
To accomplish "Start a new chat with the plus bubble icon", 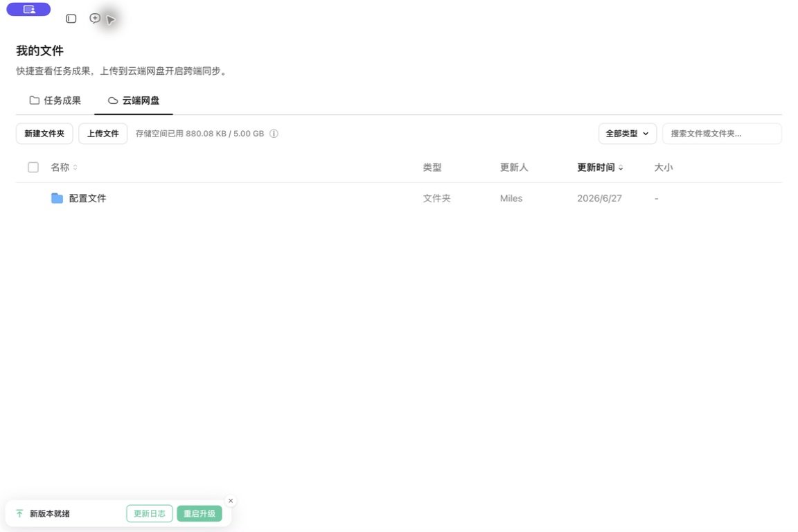I will tap(95, 19).
